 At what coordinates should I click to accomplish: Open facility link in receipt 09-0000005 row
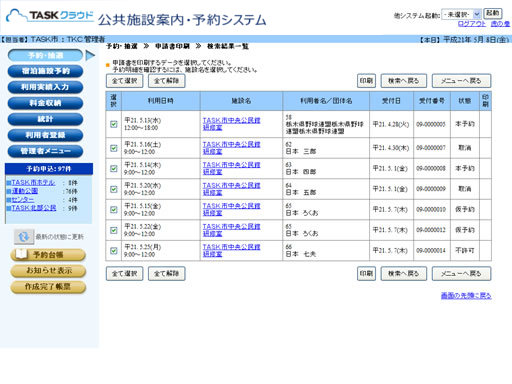click(231, 124)
